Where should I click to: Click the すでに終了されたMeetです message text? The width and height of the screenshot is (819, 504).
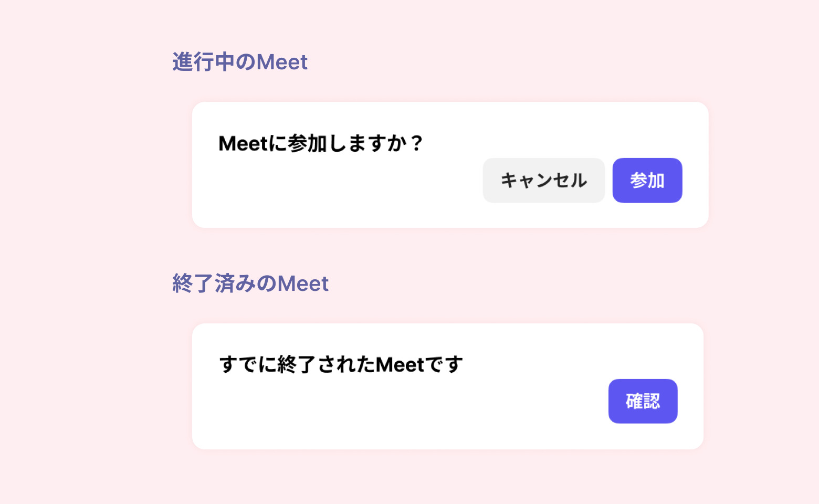(x=341, y=364)
